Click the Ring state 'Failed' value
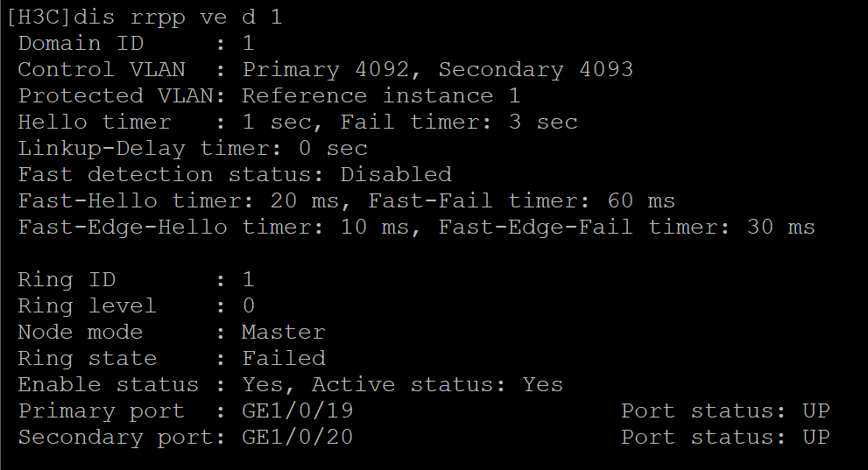 coord(283,358)
